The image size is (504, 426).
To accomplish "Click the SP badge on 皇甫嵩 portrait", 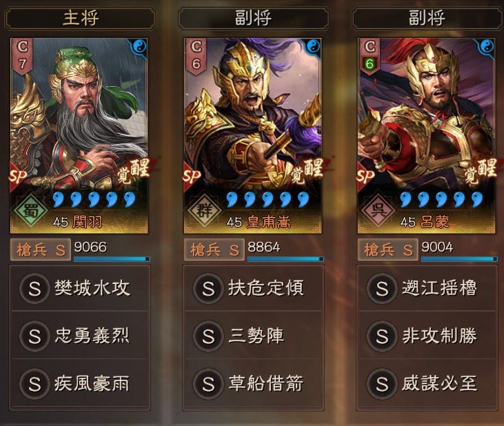I will pos(192,176).
